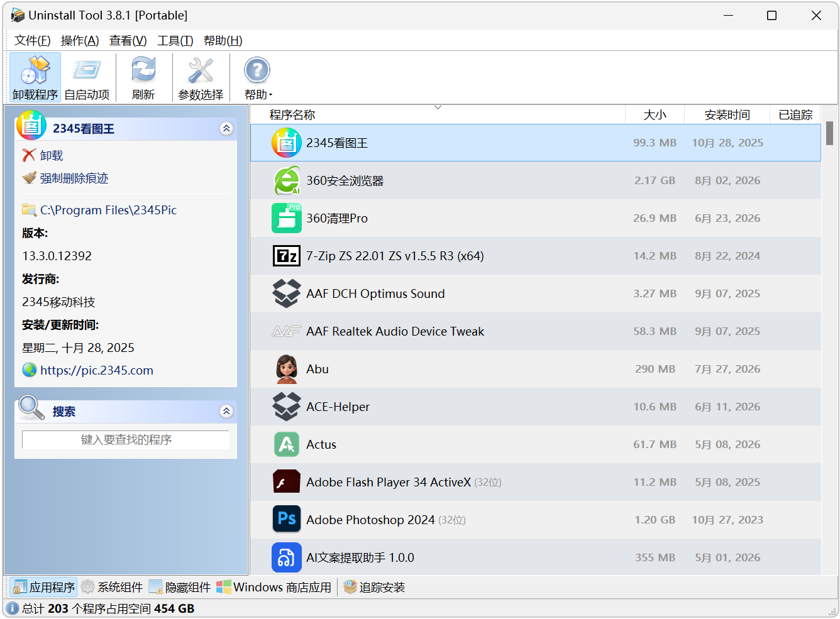Click the broom icon for 强制删除痕迹
The height and width of the screenshot is (619, 840).
click(x=29, y=178)
